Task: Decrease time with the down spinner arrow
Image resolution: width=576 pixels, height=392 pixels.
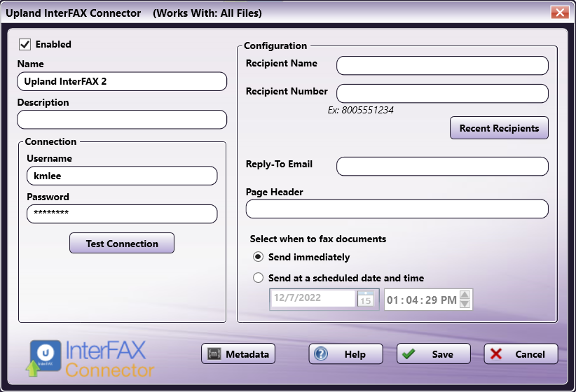Action: click(465, 304)
